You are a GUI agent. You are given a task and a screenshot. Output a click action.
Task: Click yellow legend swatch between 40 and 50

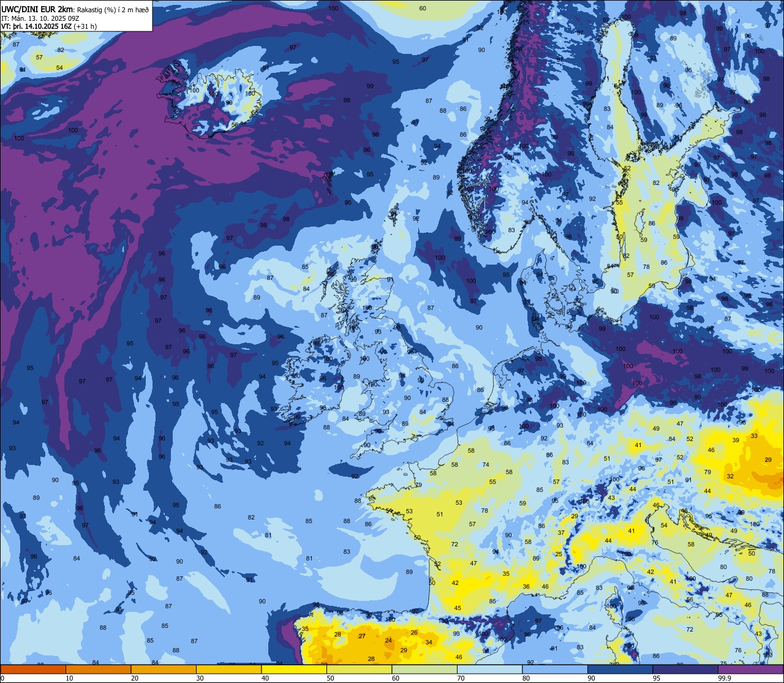(x=294, y=669)
